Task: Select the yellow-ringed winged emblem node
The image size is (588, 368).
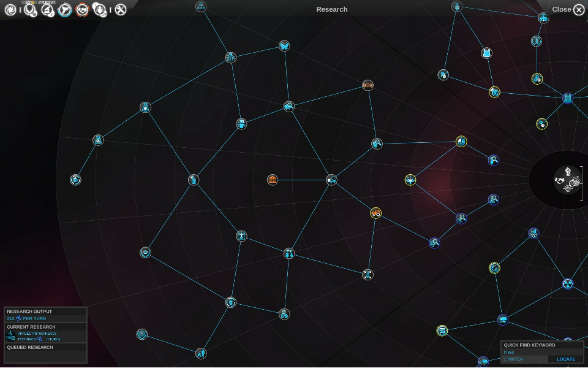Action: (410, 180)
